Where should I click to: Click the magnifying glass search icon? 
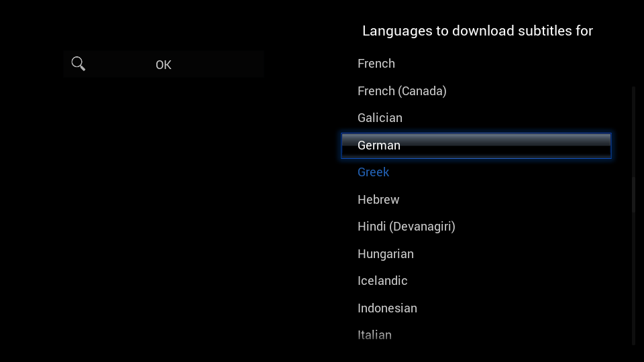pos(78,64)
